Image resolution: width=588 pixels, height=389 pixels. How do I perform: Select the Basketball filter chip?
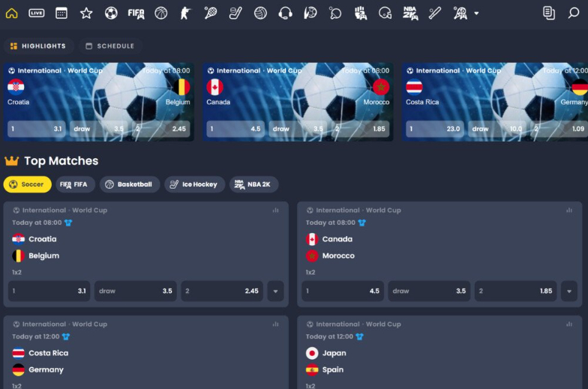tap(129, 184)
